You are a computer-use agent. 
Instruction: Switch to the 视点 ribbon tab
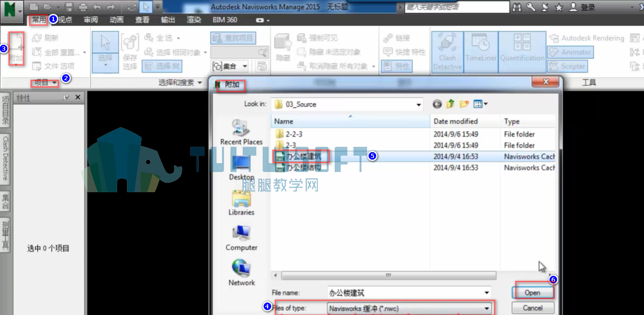point(64,20)
